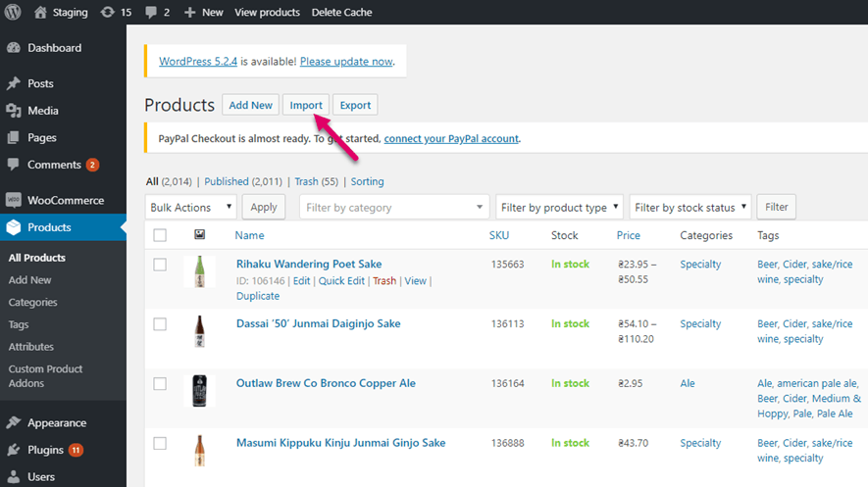
Task: Sort products by Name column
Action: (x=250, y=235)
